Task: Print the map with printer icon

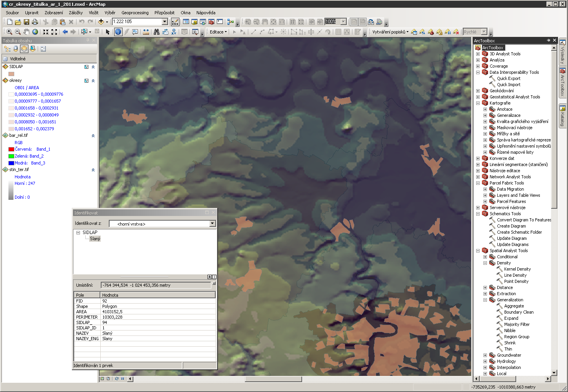Action: [x=35, y=22]
